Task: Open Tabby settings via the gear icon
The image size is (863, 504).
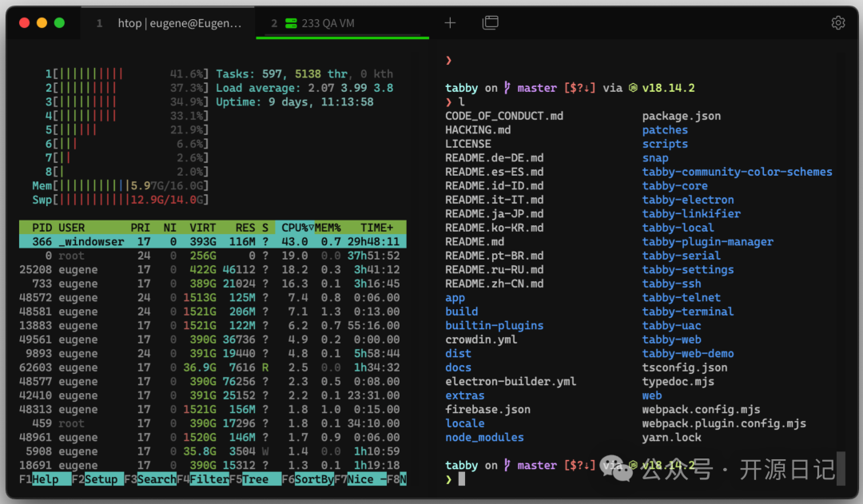Action: [837, 22]
